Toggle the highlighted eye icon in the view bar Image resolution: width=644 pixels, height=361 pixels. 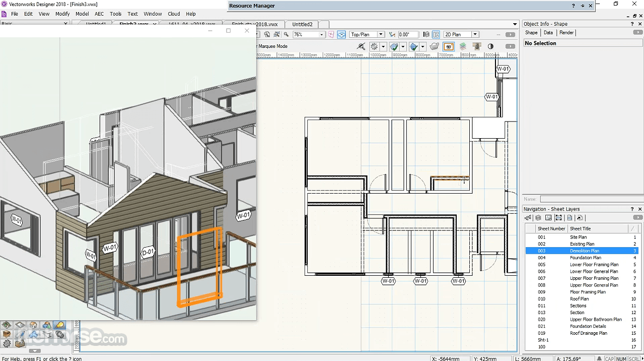pyautogui.click(x=448, y=46)
